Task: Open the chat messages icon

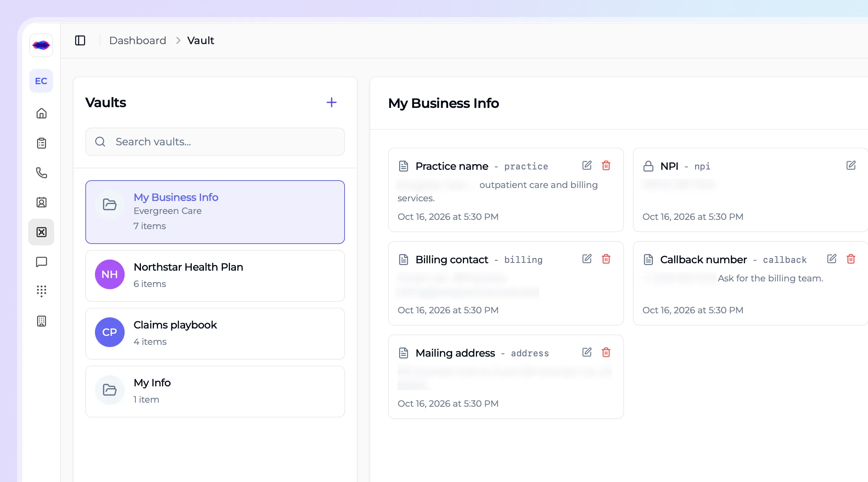Action: pos(41,262)
